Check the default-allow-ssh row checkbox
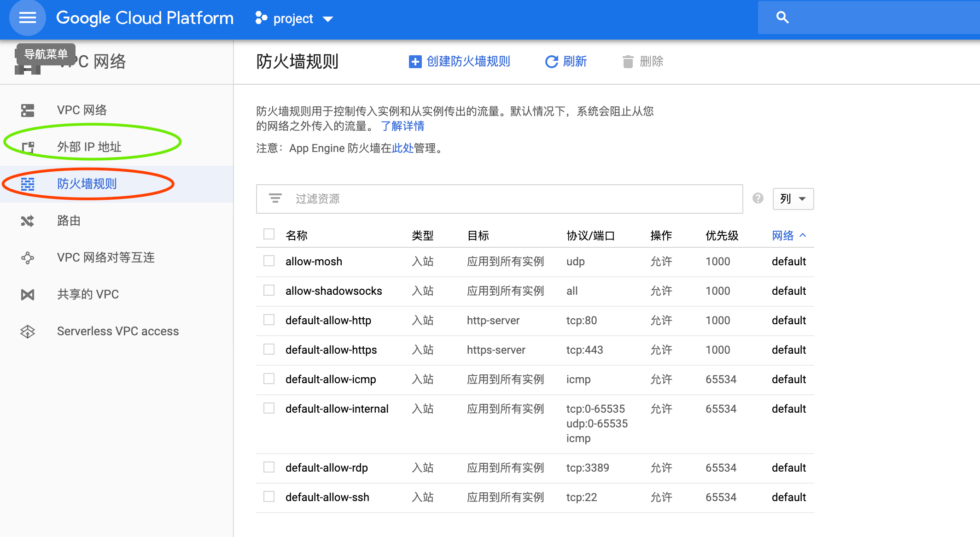 click(269, 496)
